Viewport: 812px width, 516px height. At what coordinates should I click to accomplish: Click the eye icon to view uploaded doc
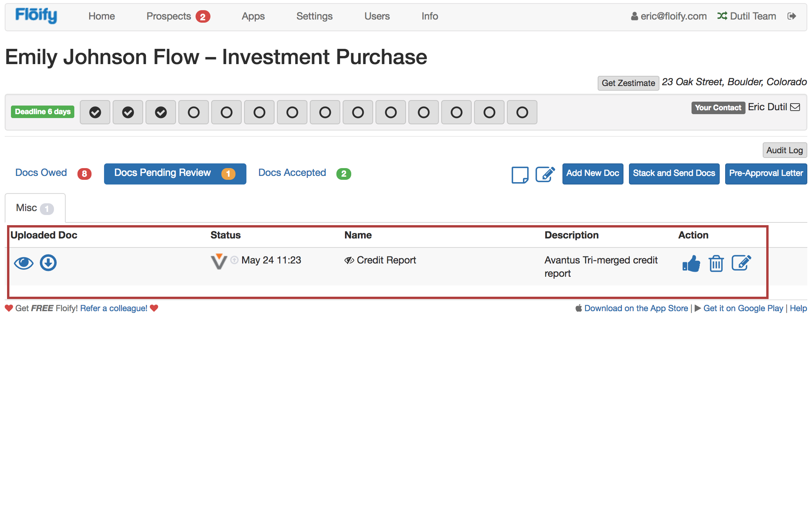coord(23,263)
